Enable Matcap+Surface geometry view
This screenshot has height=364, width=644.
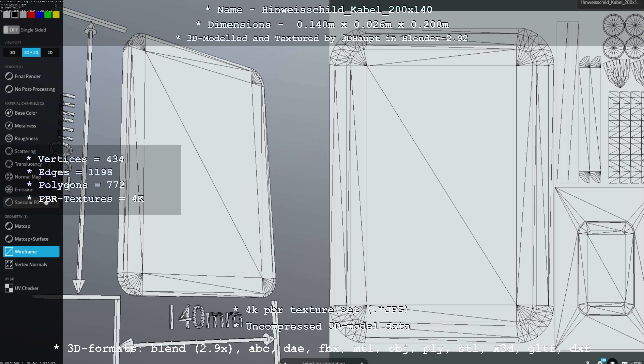[x=31, y=239]
